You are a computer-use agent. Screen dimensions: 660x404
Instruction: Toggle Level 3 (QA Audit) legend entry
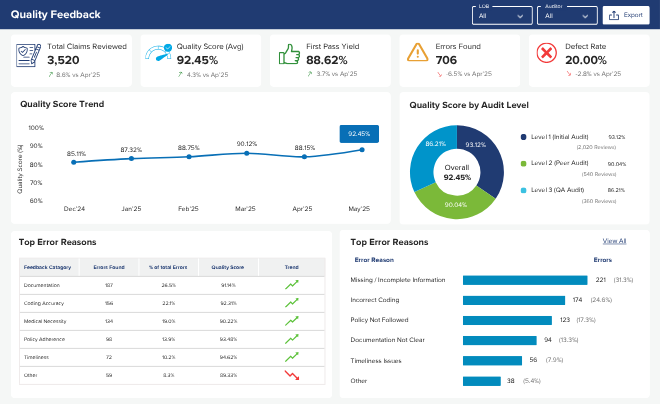(552, 190)
